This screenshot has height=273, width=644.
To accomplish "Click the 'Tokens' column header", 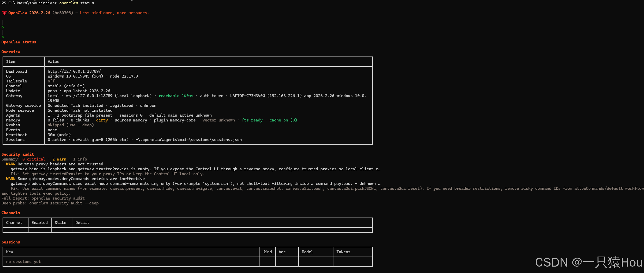I will pyautogui.click(x=343, y=252).
